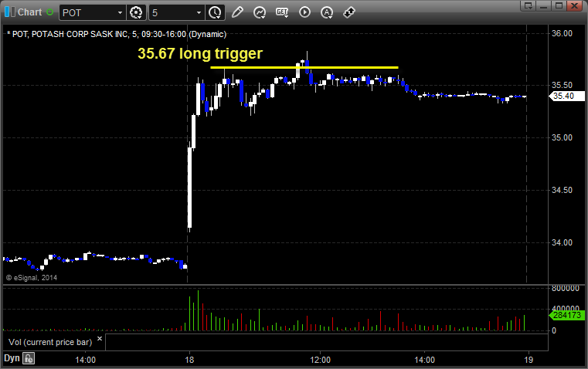Select the yellow 35.67 trigger line
Viewport: 588px width, 369px height.
tap(304, 67)
